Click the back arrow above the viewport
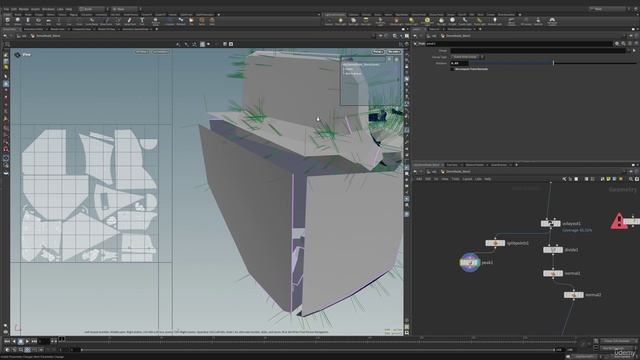Image resolution: width=640 pixels, height=360 pixels. pyautogui.click(x=5, y=36)
